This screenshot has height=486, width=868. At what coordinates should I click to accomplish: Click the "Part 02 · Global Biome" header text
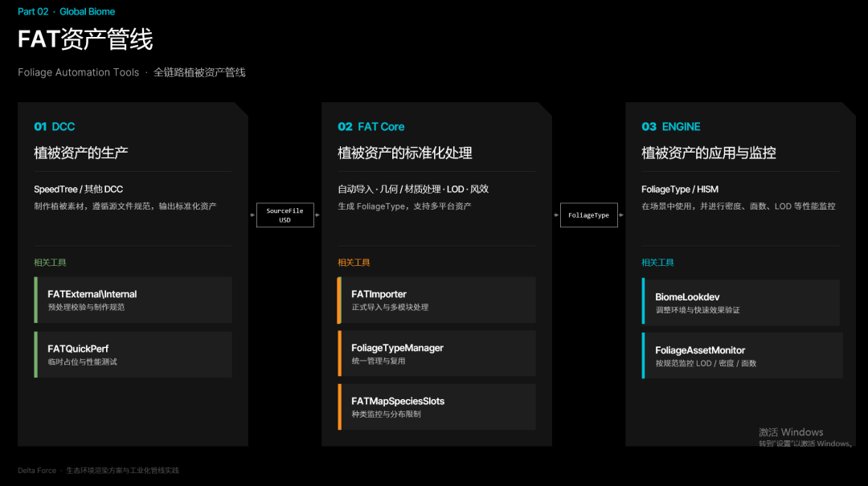(x=67, y=11)
